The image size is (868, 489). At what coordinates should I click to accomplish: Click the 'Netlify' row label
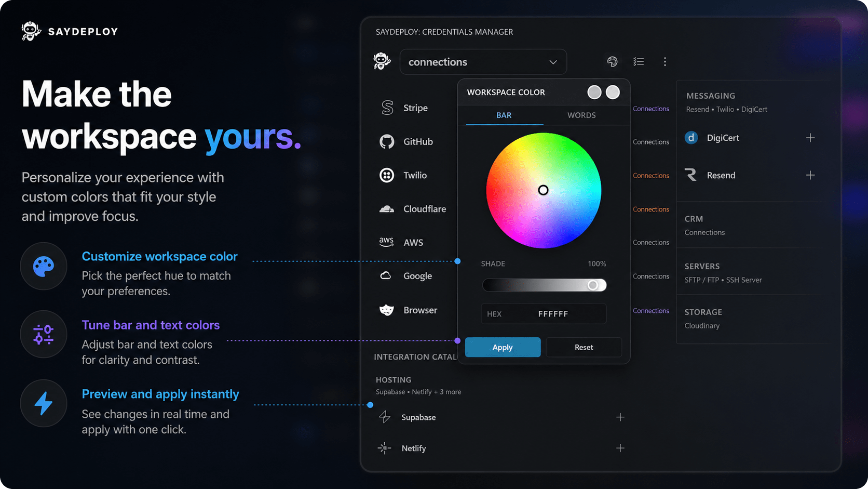pos(414,448)
